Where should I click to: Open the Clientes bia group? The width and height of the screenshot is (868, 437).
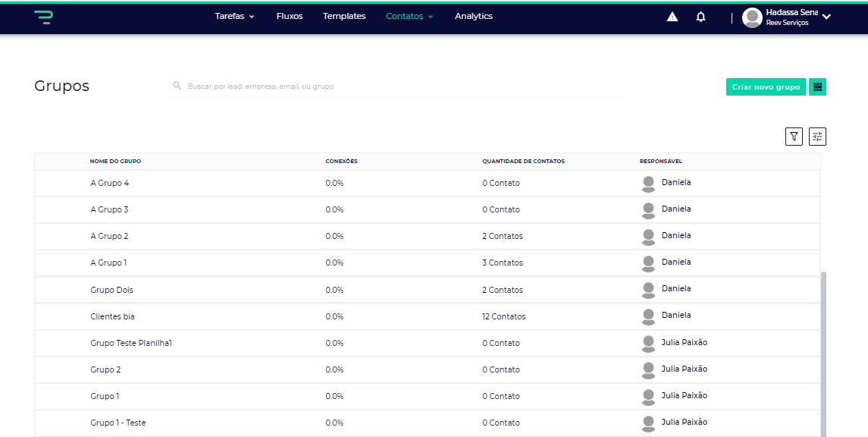(112, 316)
